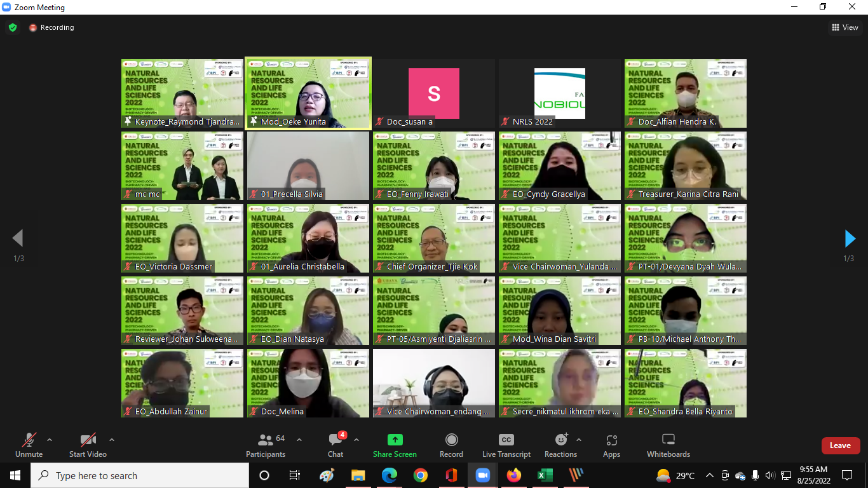Expand video options arrow beside Start Video
The width and height of the screenshot is (868, 488).
[x=112, y=440]
